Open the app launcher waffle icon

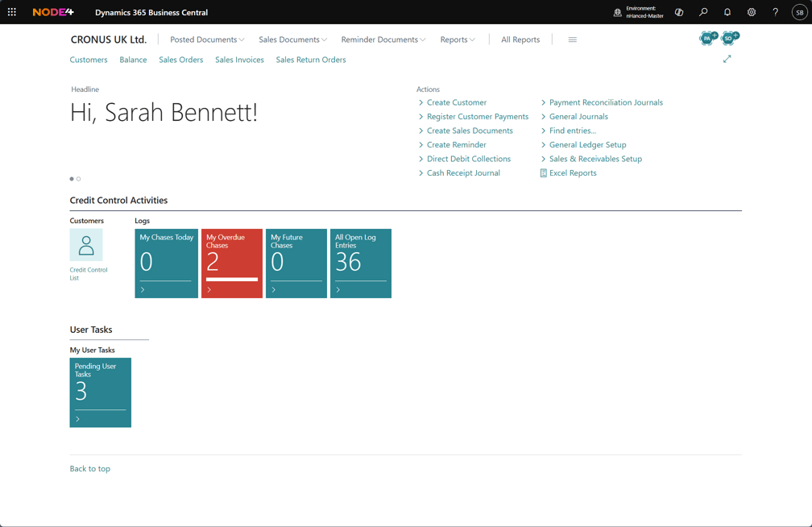click(12, 12)
